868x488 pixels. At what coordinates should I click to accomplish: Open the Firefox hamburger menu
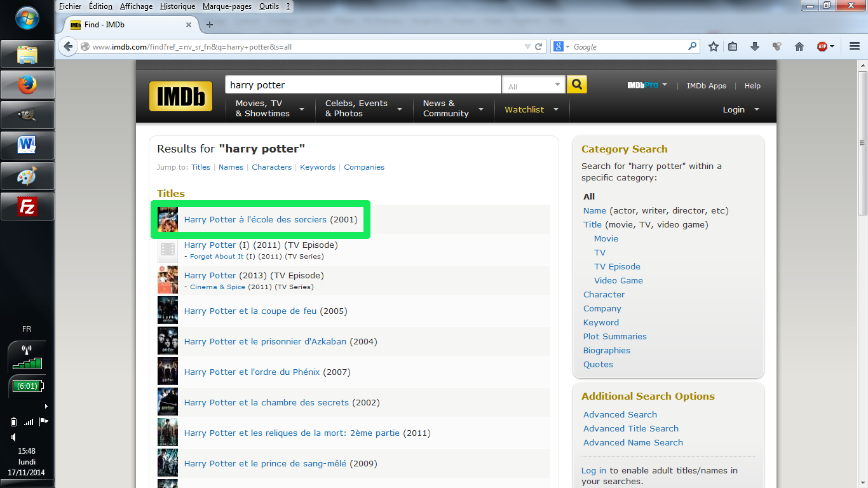point(855,46)
